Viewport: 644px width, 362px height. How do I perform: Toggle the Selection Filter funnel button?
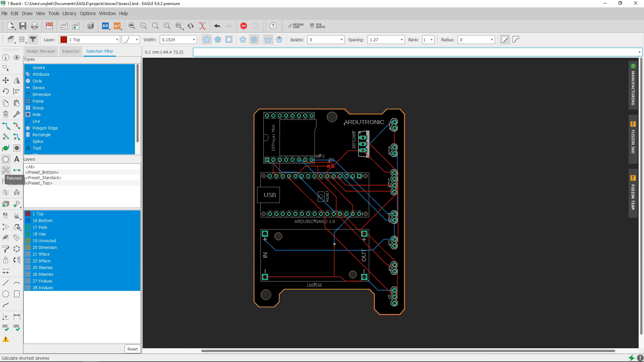33,40
